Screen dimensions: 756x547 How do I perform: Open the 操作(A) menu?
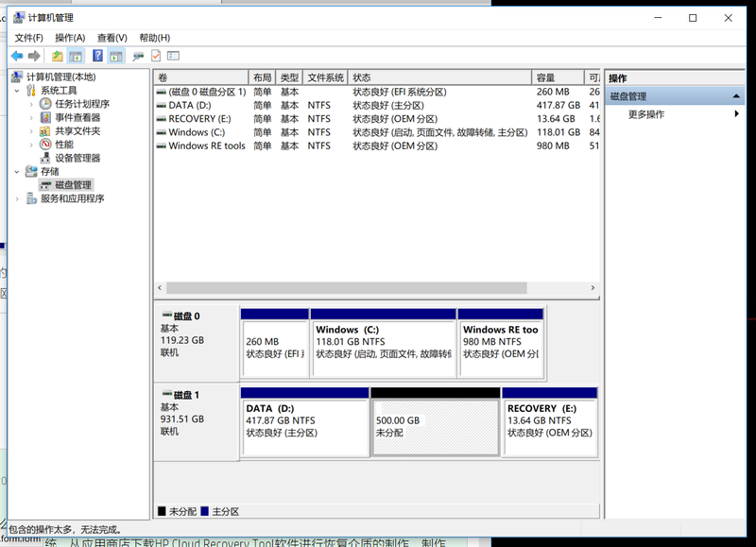pos(70,38)
